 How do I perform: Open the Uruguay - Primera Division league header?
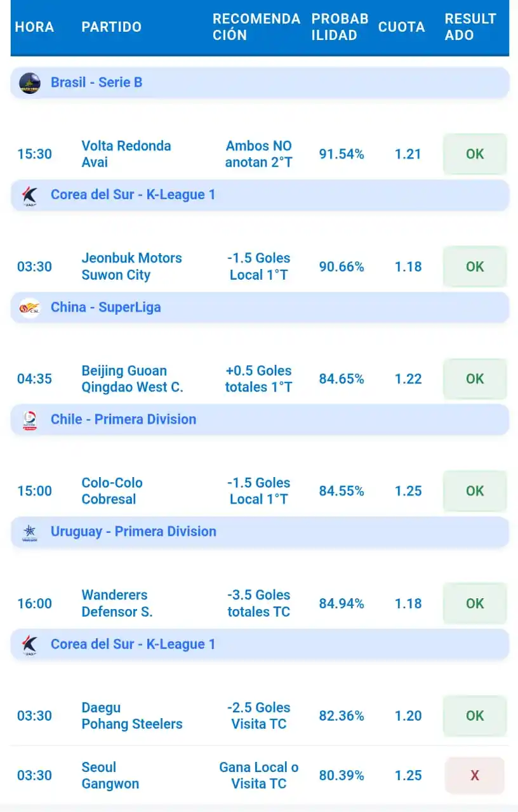[x=260, y=532]
